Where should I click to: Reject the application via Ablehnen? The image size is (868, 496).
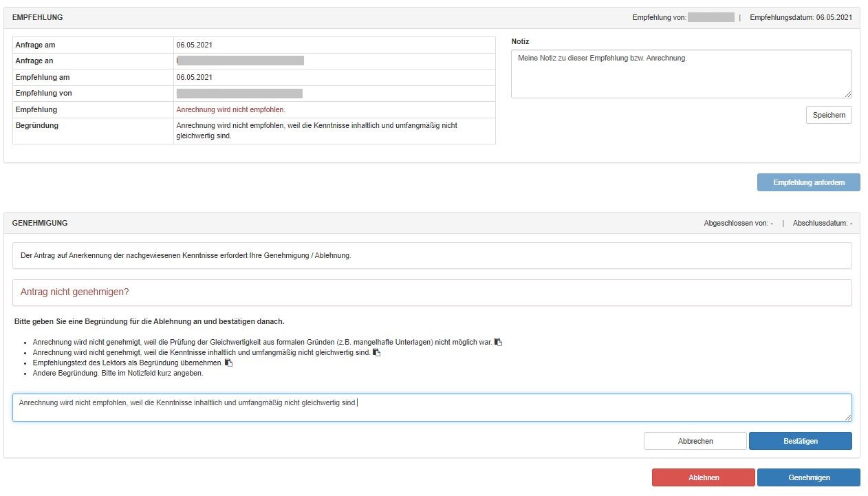tap(703, 477)
